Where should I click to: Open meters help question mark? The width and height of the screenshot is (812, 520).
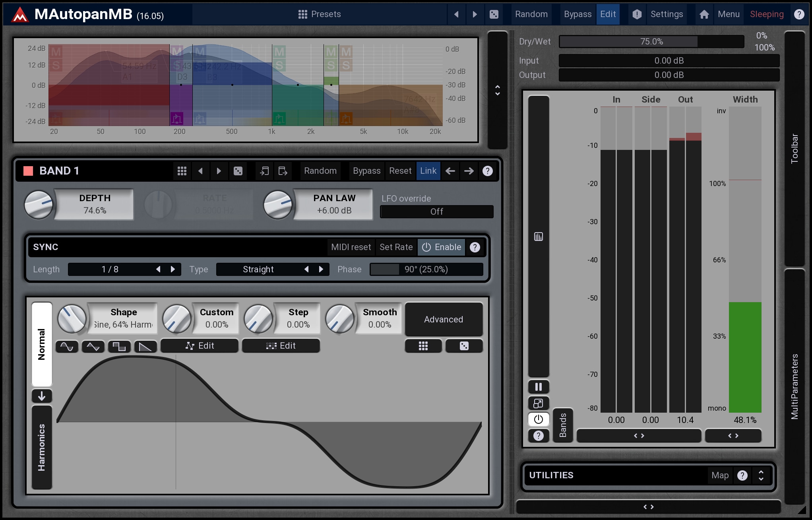(539, 436)
